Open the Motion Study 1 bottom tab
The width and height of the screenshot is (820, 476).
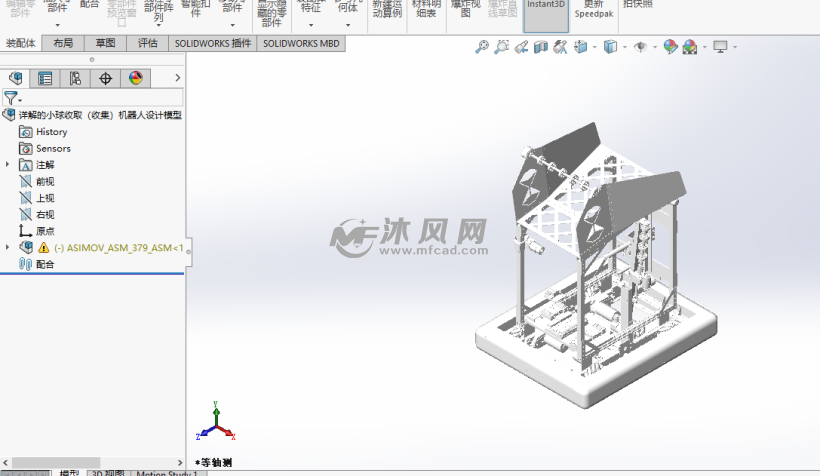167,473
